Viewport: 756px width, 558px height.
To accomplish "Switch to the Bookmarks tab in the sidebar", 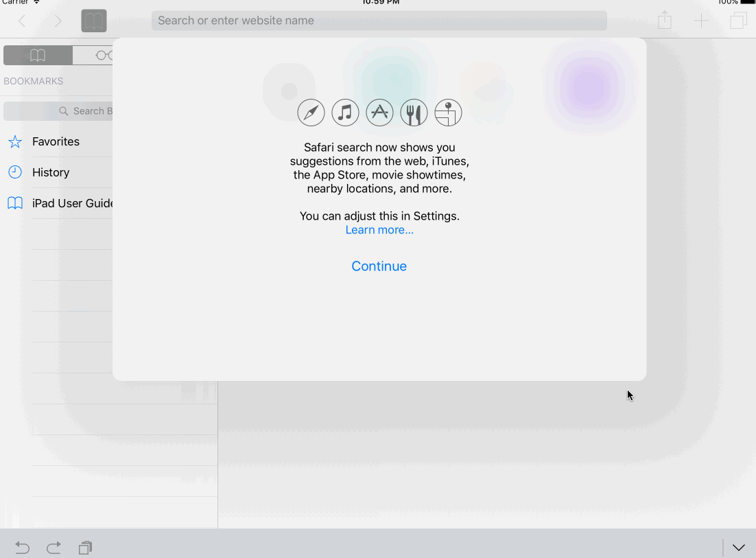I will coord(37,55).
